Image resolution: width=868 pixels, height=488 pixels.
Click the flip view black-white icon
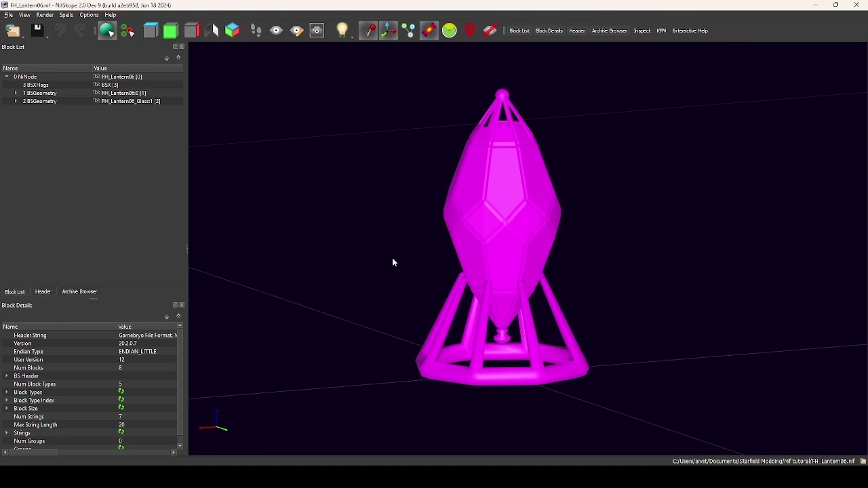tap(213, 30)
